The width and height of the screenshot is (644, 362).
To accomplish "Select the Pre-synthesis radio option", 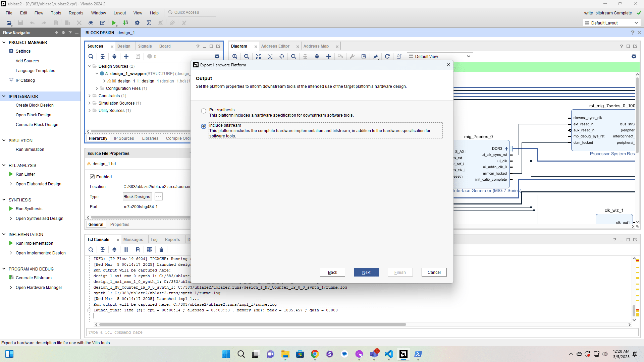I will coord(204,111).
